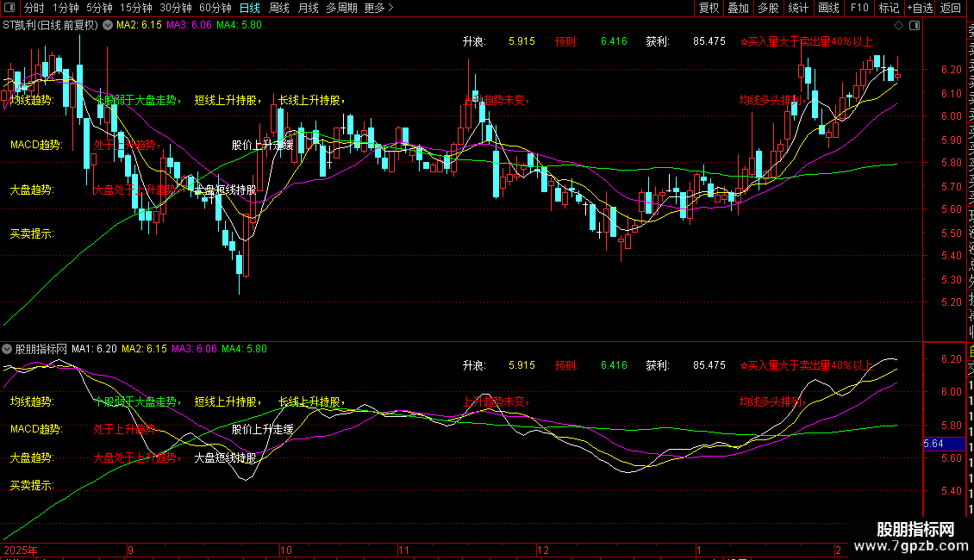Open the dropdown arrow next to ST凯利 title

(x=108, y=26)
